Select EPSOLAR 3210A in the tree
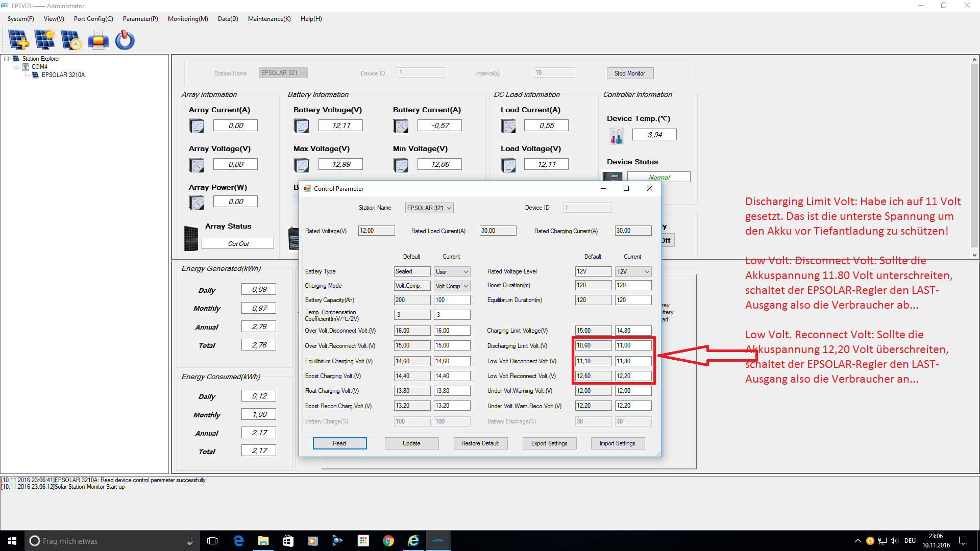Image resolution: width=980 pixels, height=551 pixels. point(63,75)
